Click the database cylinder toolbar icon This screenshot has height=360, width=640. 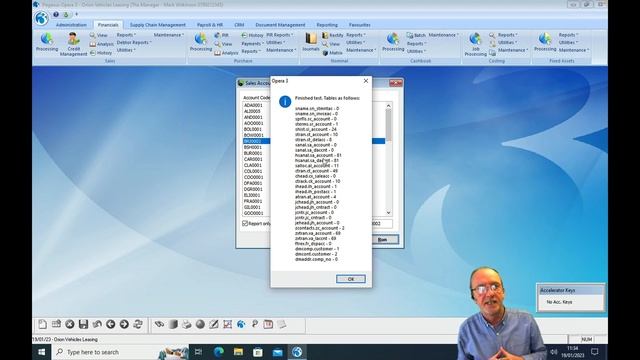pyautogui.click(x=173, y=324)
